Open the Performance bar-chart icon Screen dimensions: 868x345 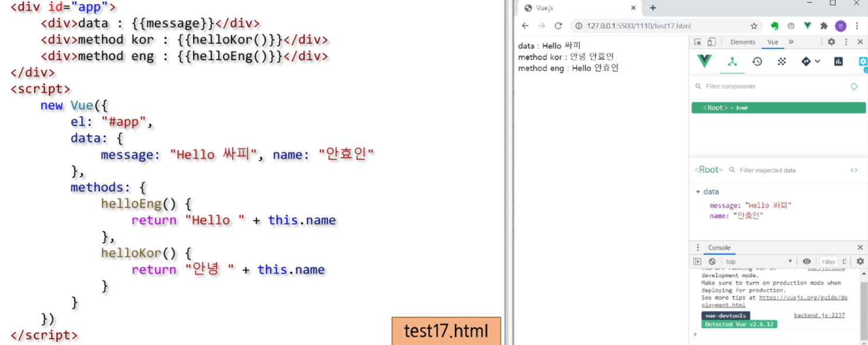(839, 61)
